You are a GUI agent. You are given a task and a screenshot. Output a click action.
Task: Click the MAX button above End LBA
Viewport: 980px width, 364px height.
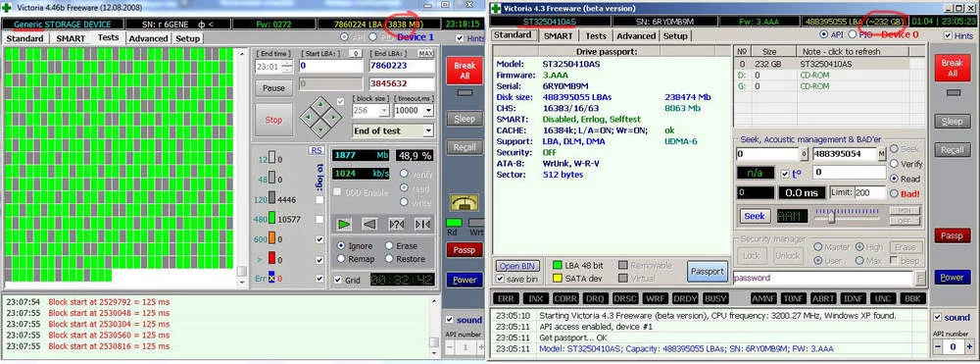[x=426, y=54]
